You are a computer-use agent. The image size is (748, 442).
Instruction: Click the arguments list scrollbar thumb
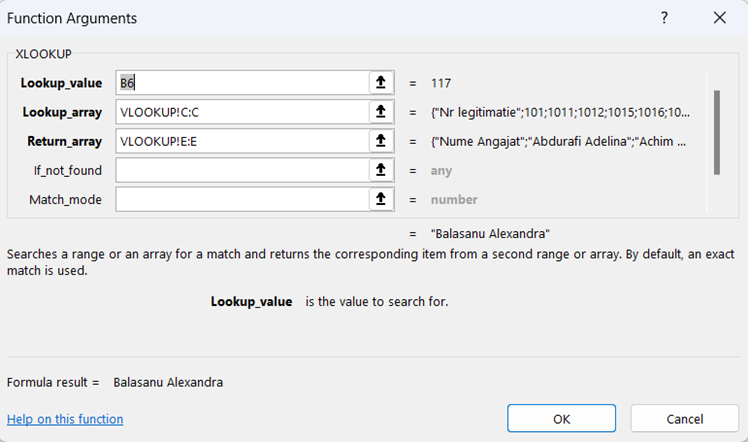coord(715,132)
